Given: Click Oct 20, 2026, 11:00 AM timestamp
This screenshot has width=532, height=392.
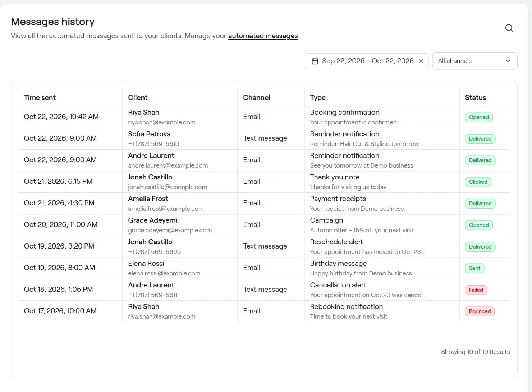Looking at the screenshot, I should click(x=60, y=224).
